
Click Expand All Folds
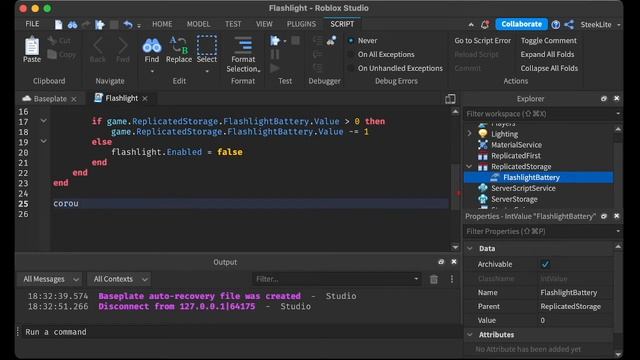[x=547, y=54]
